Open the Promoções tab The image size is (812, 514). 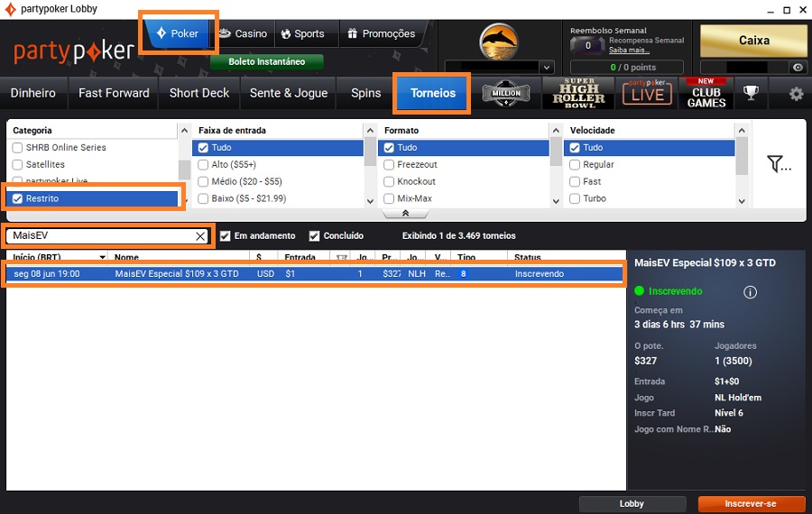[382, 33]
